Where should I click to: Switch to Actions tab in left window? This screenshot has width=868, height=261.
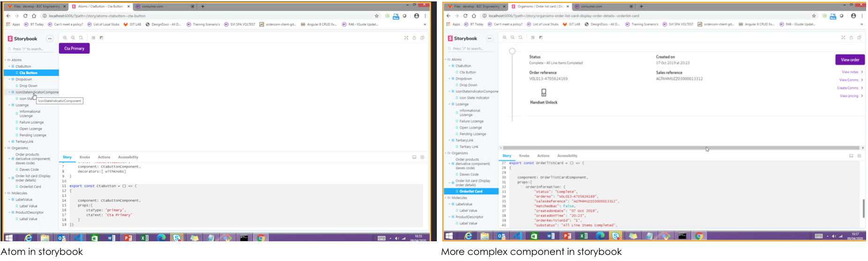104,157
